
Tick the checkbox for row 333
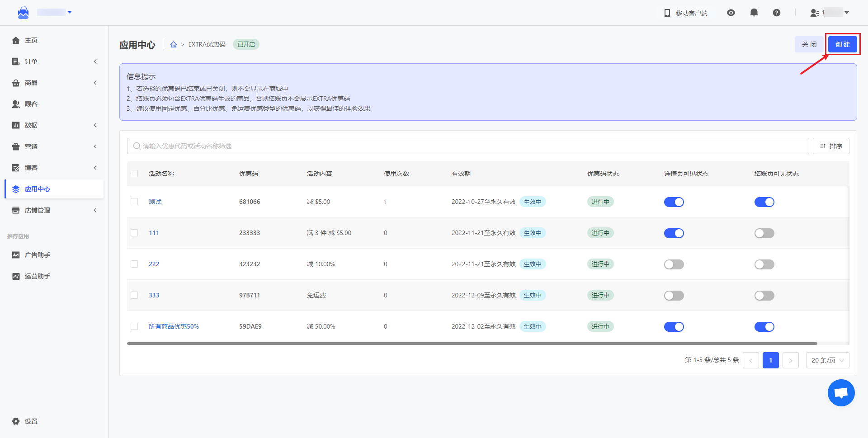click(134, 295)
